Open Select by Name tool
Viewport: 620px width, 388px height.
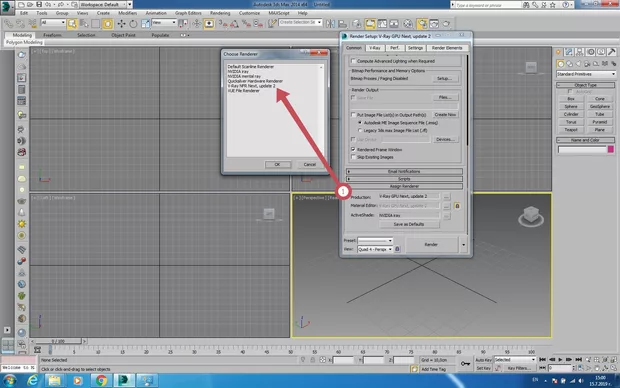tap(84, 24)
